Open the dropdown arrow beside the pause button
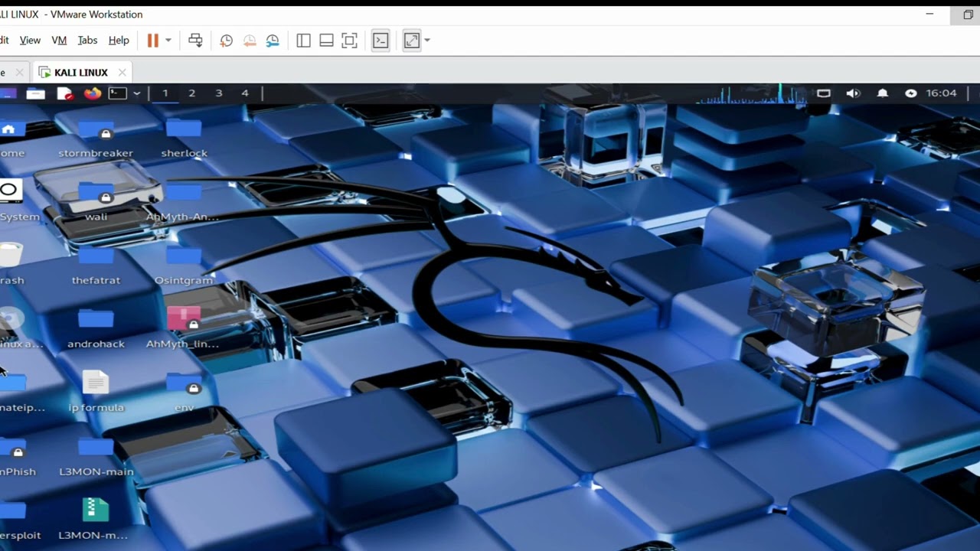Image resolution: width=980 pixels, height=551 pixels. [x=168, y=41]
